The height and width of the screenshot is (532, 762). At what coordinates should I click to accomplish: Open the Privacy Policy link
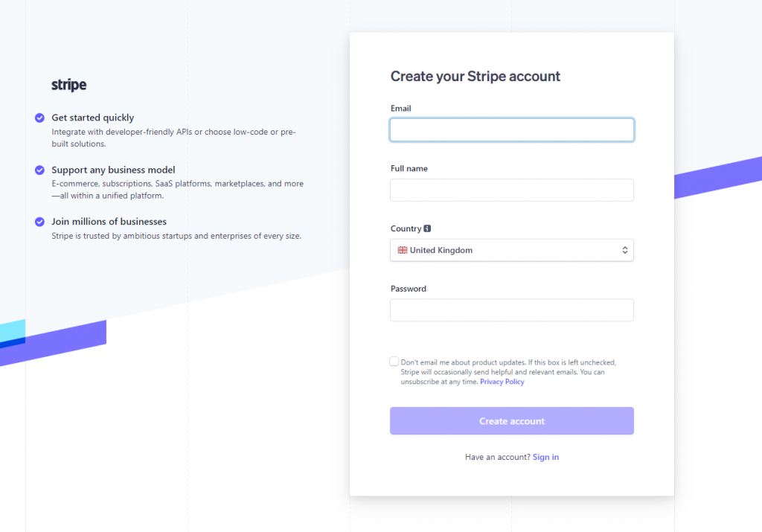502,382
